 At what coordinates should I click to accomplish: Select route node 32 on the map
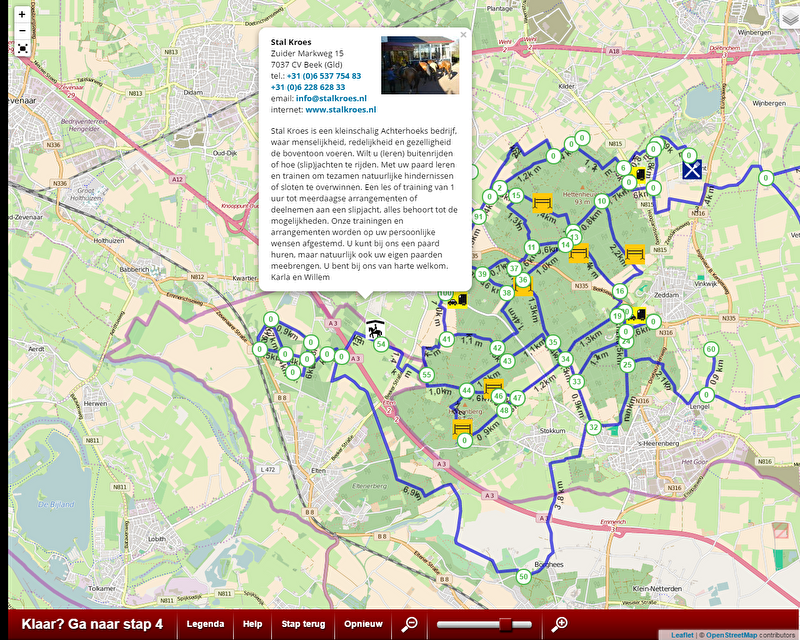[593, 428]
